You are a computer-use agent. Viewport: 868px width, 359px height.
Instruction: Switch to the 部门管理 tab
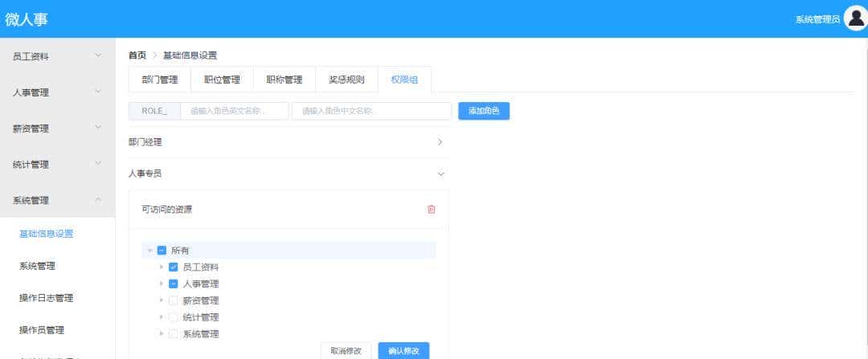pyautogui.click(x=159, y=80)
